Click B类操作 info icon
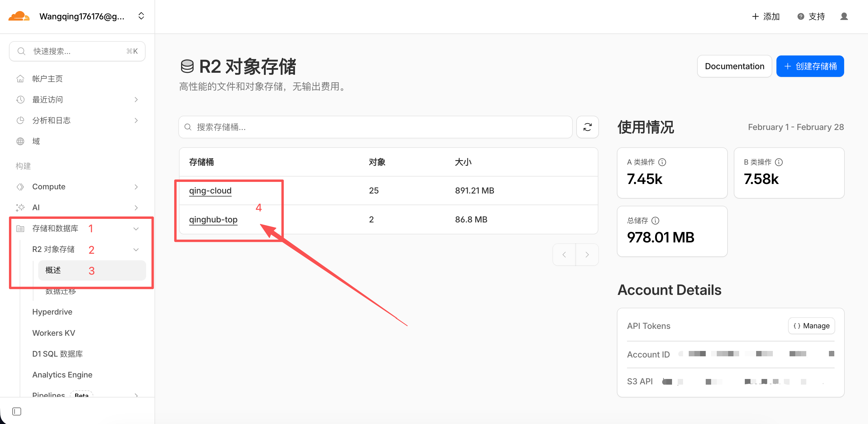Image resolution: width=868 pixels, height=424 pixels. click(x=779, y=162)
